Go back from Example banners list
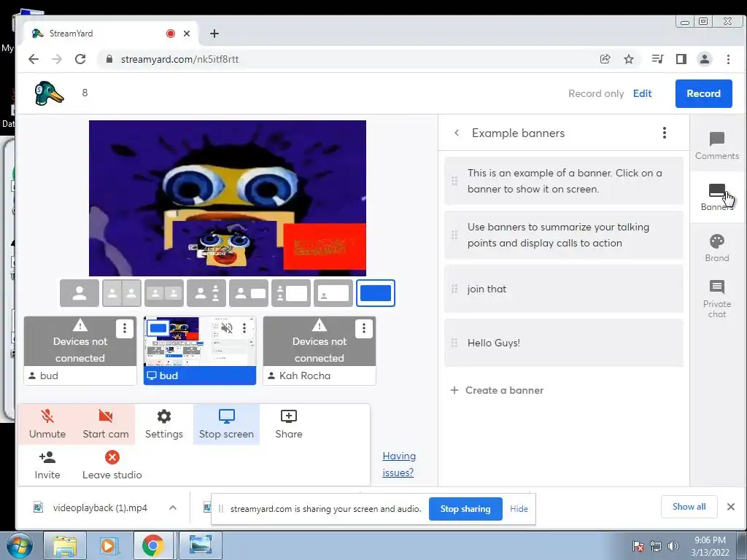747x560 pixels. [457, 133]
